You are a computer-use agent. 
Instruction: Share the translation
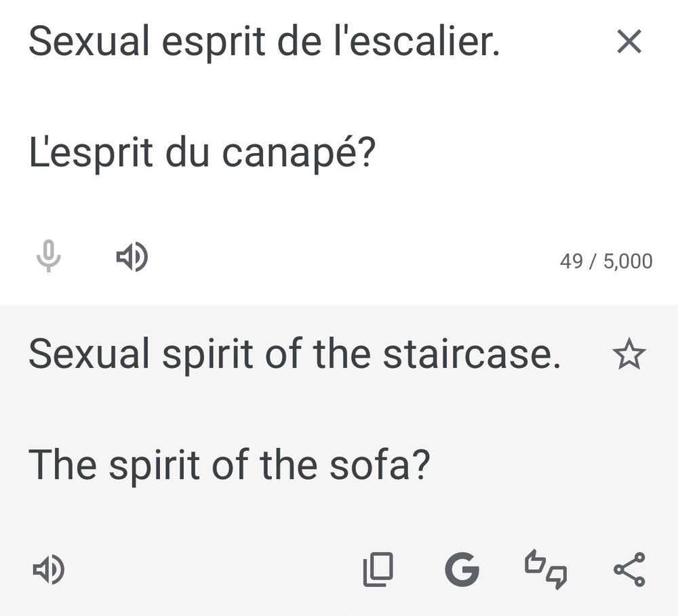pos(629,569)
